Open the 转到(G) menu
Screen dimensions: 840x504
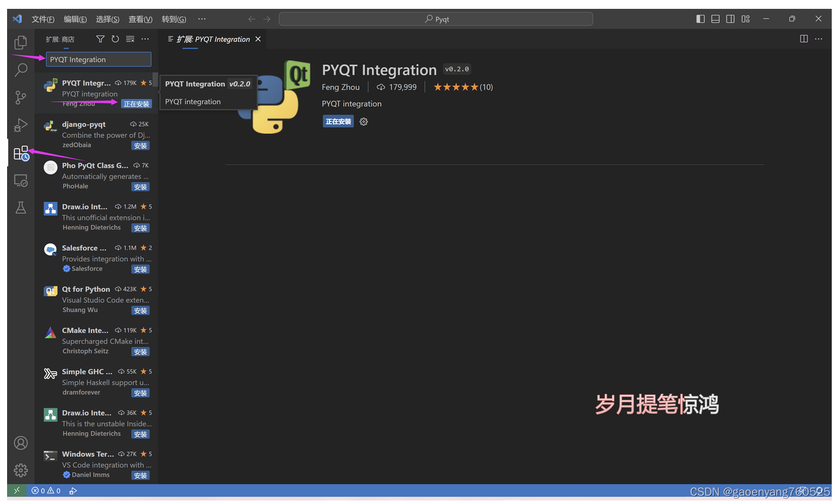[174, 19]
